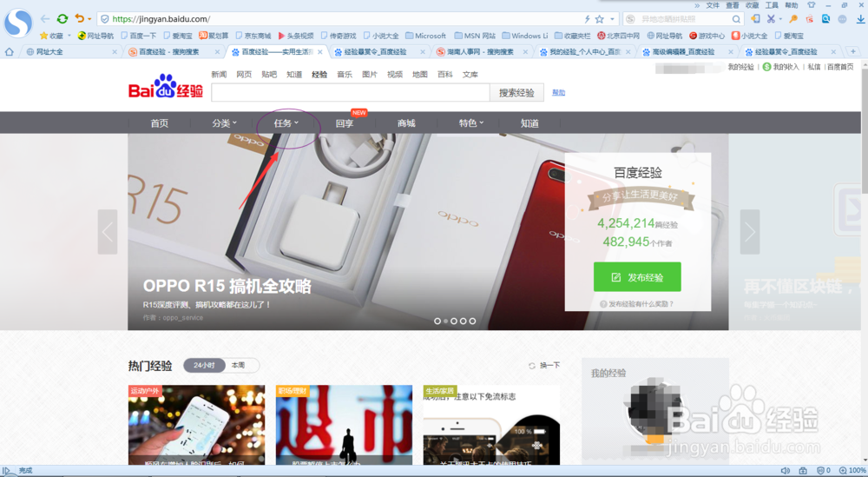
Task: Open the 贴吧 link above the search box
Action: (269, 74)
